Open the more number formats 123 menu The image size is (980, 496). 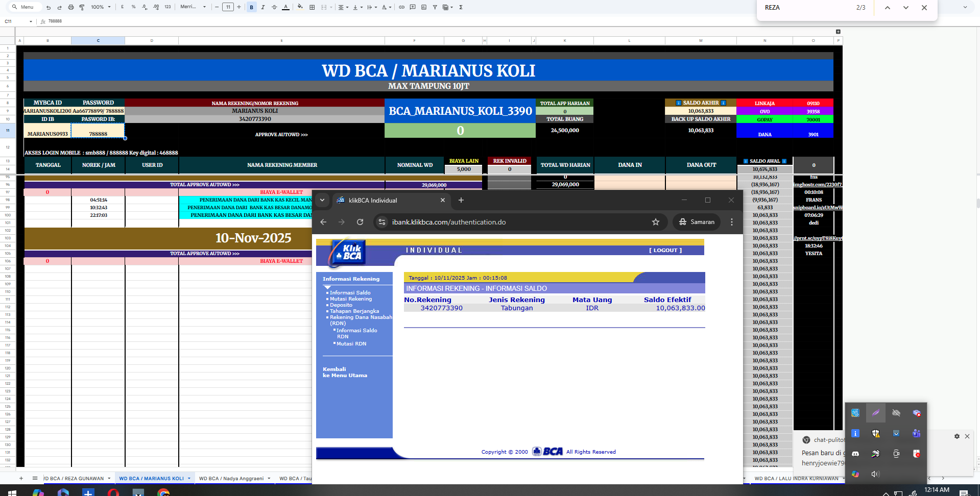(x=168, y=7)
